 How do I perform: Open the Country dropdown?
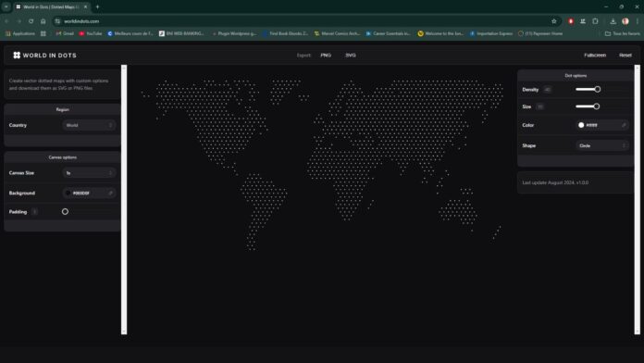89,125
